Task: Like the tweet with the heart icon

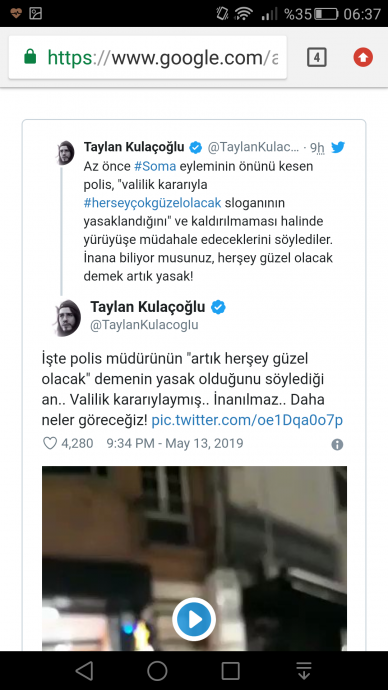Action: click(50, 443)
